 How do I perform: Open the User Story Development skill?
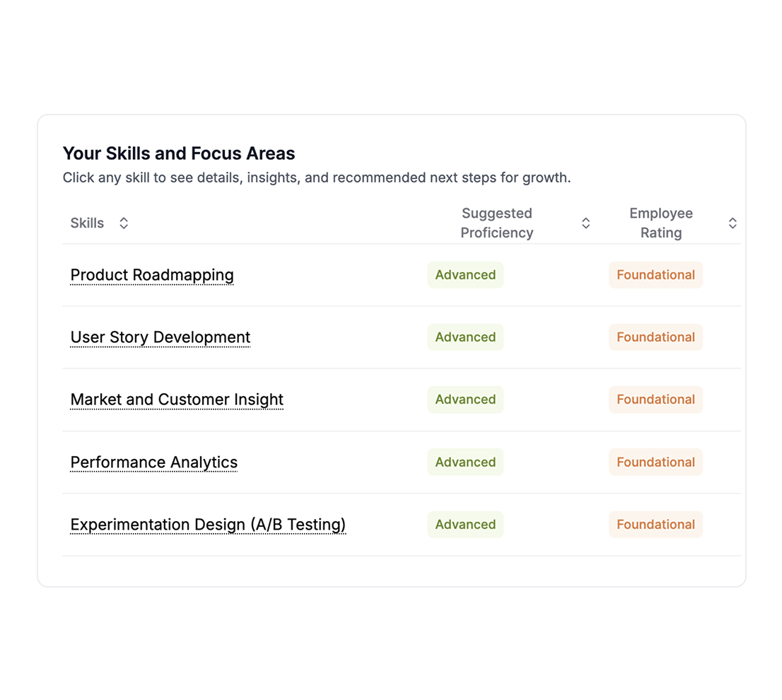[x=161, y=337]
